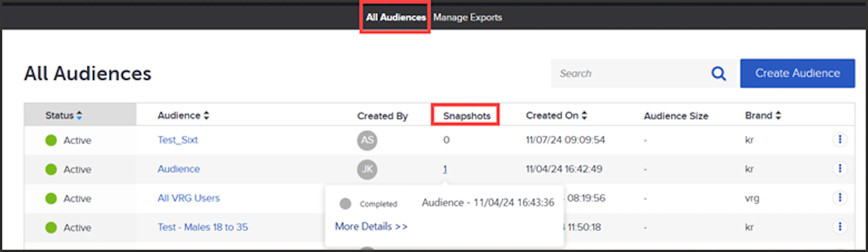Switch to the All Audiences tab
Screen dimensions: 868x252
pyautogui.click(x=396, y=17)
